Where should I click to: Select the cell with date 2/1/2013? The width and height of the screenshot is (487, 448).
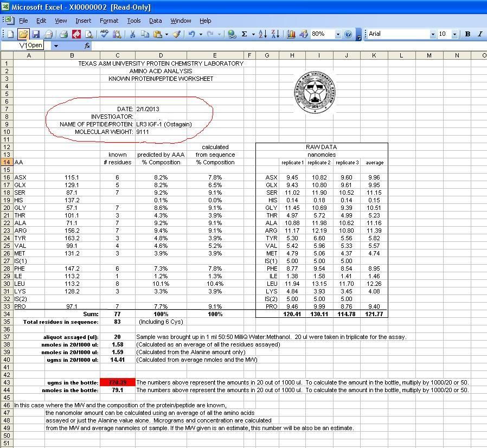(161, 109)
